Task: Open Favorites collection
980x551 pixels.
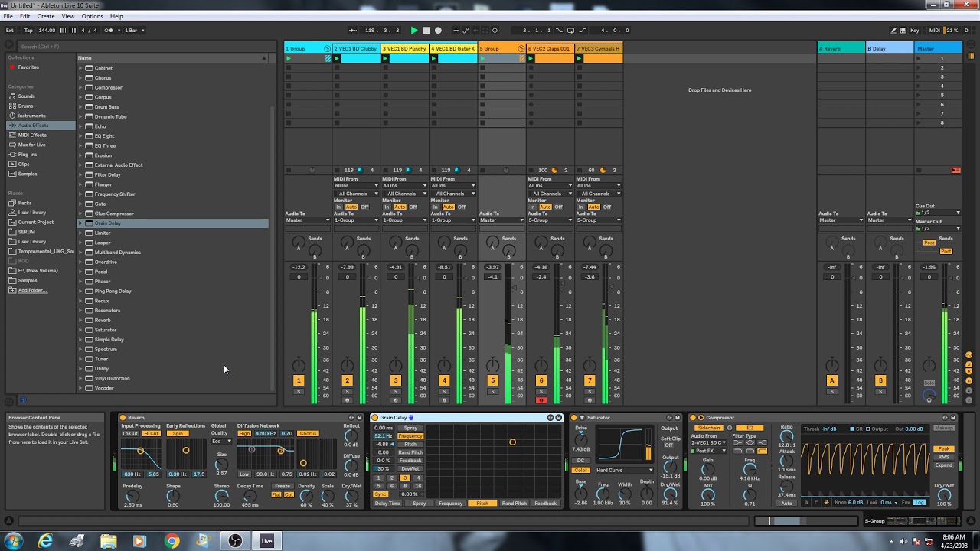Action: (x=28, y=67)
